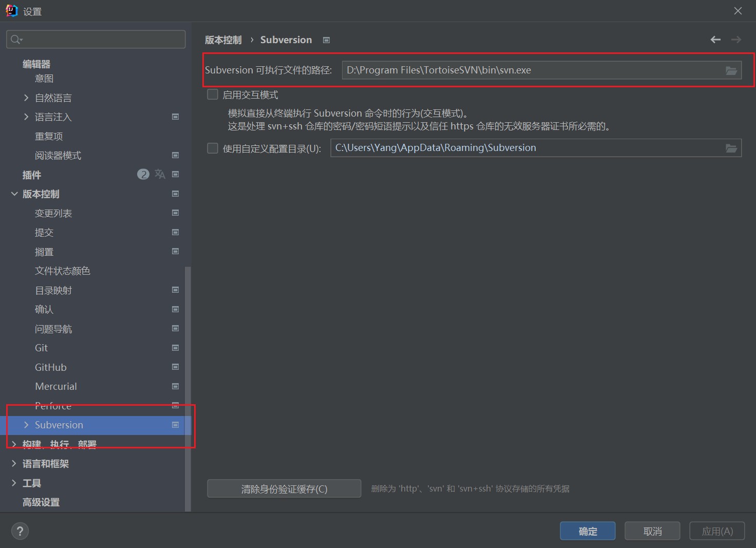This screenshot has height=548, width=756.
Task: Click the project-level icon beside the Subversion breadcrumb
Action: (326, 40)
